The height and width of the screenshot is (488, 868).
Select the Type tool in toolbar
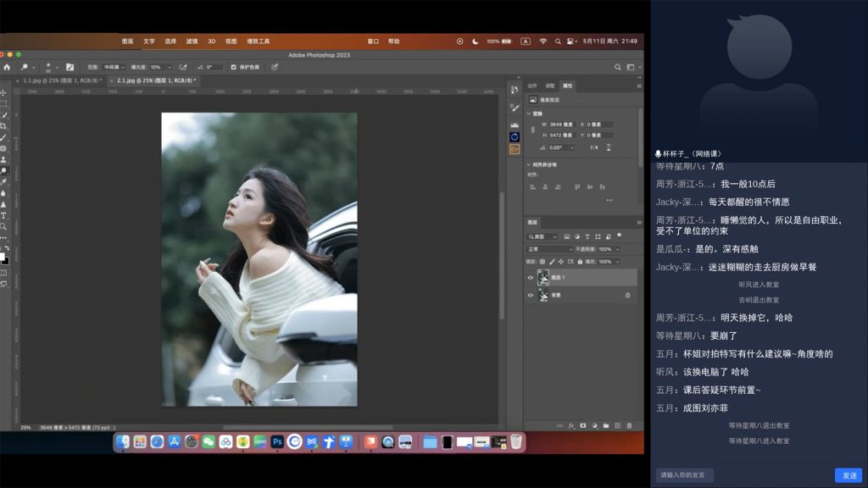(3, 215)
